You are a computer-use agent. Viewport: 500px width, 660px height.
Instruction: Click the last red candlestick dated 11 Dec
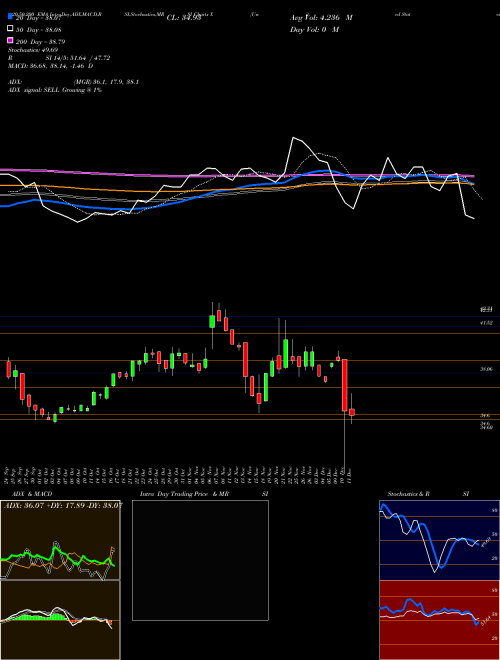click(x=352, y=412)
